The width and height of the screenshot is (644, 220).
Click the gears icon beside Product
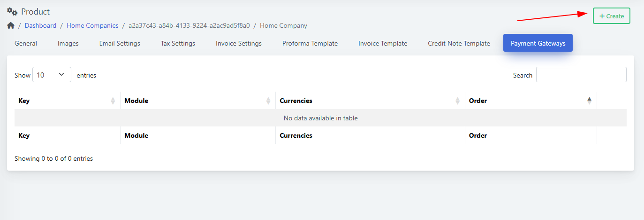(x=12, y=11)
